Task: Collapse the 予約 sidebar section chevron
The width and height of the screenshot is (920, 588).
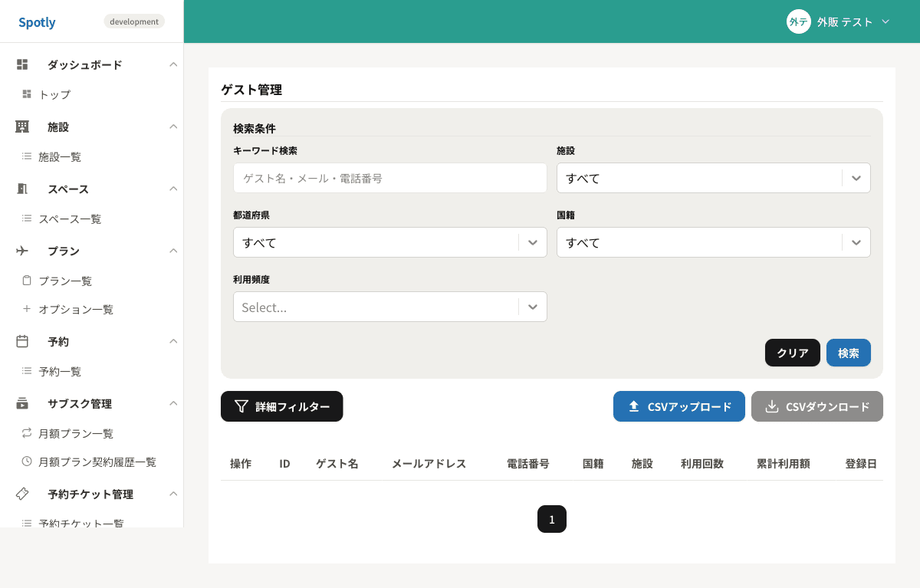Action: tap(173, 341)
